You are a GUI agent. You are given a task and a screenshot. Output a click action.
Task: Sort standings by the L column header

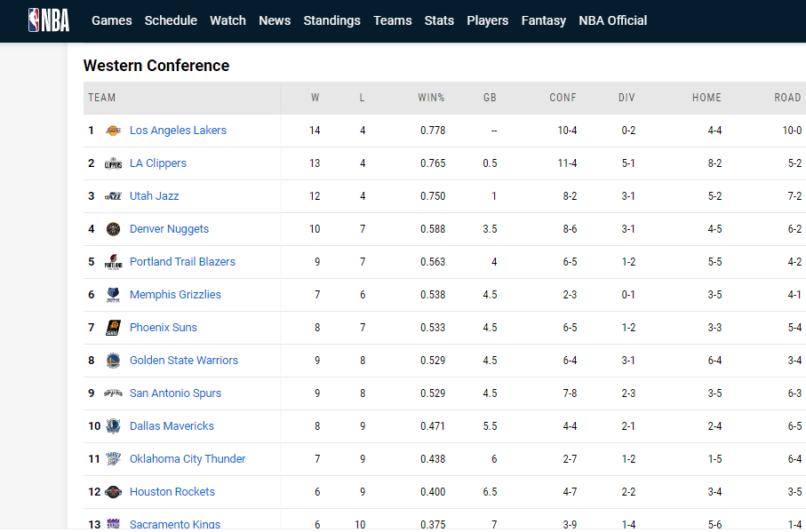tap(363, 98)
